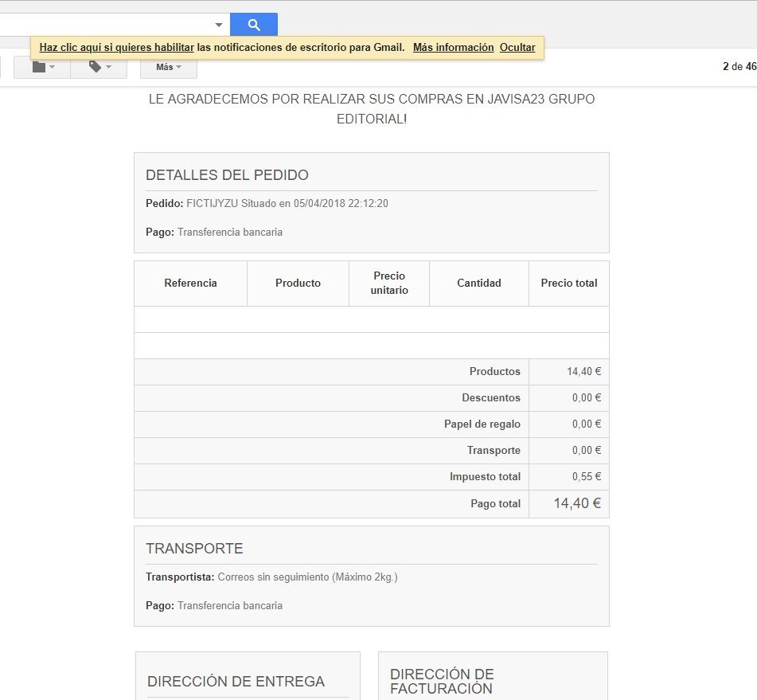Open the Más dropdown menu
The image size is (757, 700).
coord(169,67)
